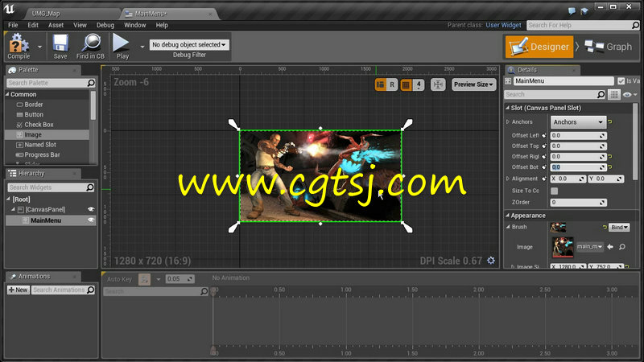
Task: Toggle grid snapping icon
Action: click(x=407, y=84)
